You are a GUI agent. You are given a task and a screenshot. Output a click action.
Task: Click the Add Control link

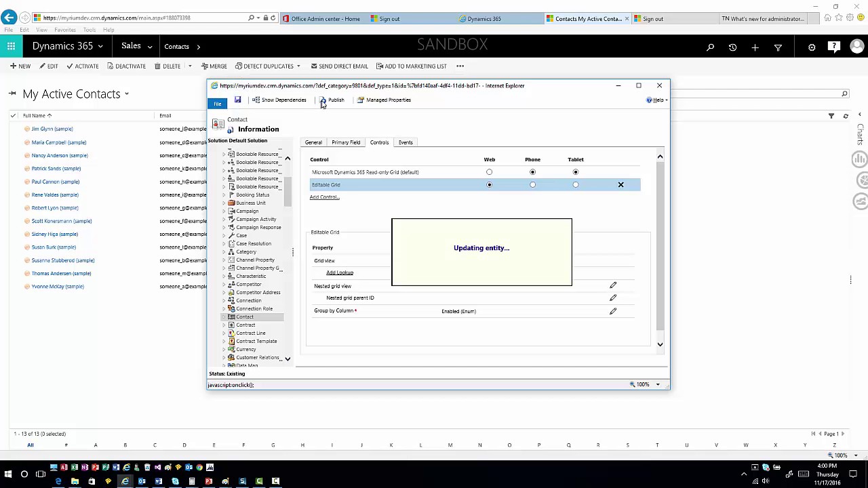[x=325, y=197]
